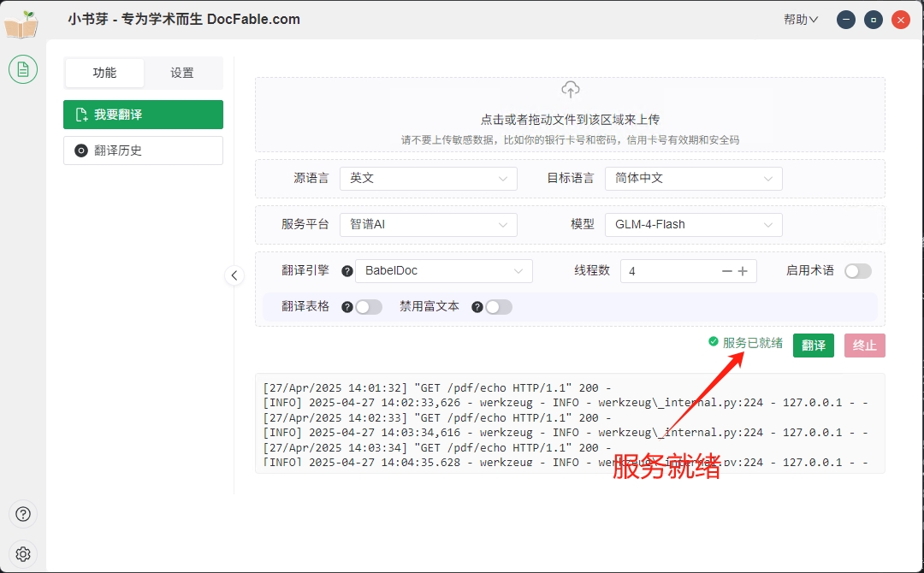Increase 线程数 with the plus button
The height and width of the screenshot is (573, 924).
(x=743, y=271)
